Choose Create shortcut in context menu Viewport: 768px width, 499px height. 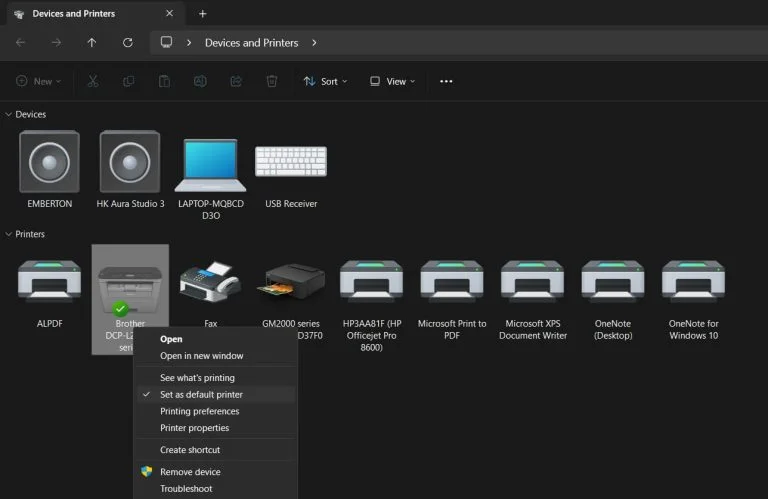216,450
